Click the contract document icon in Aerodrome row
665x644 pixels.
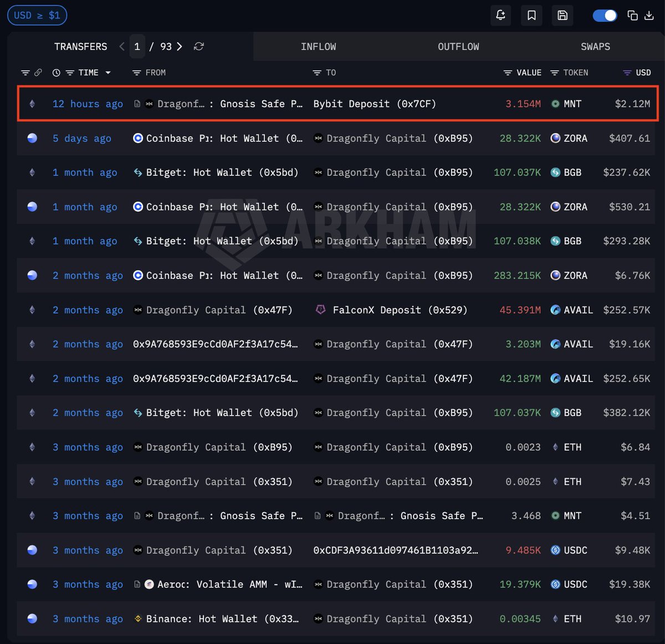pos(137,585)
